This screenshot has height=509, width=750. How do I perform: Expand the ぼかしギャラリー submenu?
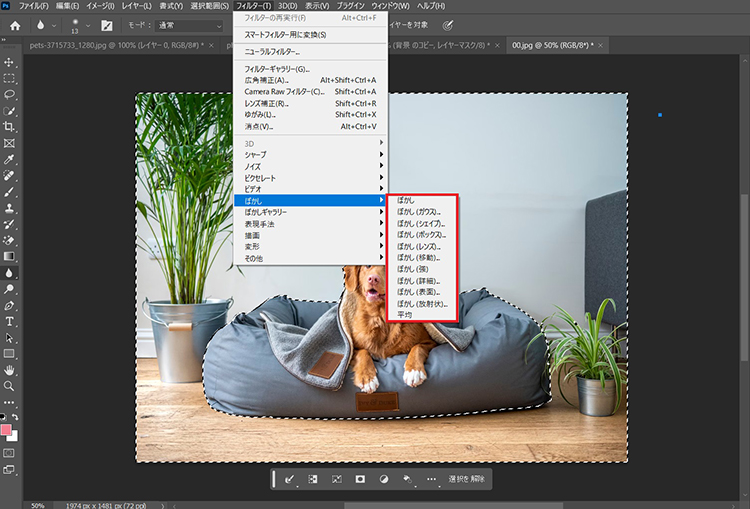310,212
